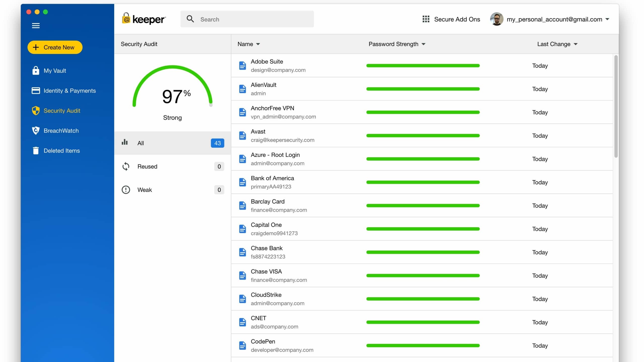Click the All bar chart icon
Viewport: 644px width, 362px height.
[125, 142]
